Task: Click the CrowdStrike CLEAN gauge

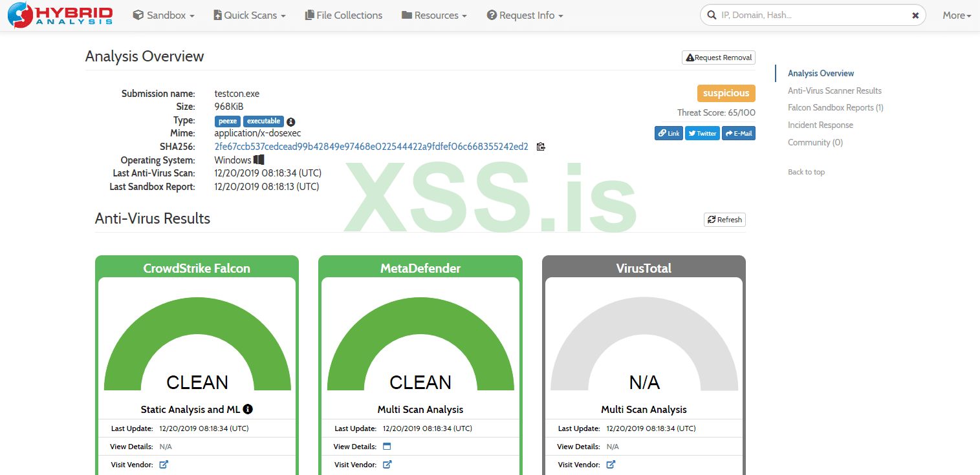Action: [x=197, y=344]
